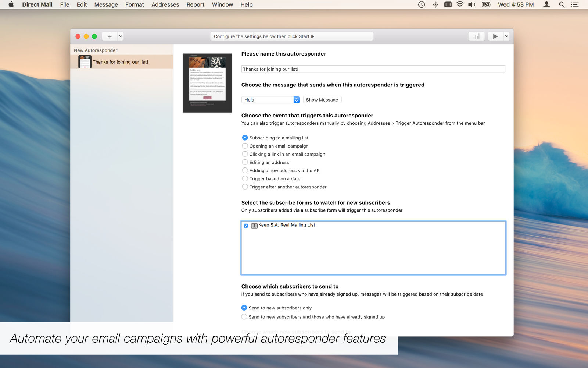
Task: Expand the dropdown next to Start button
Action: (x=506, y=36)
